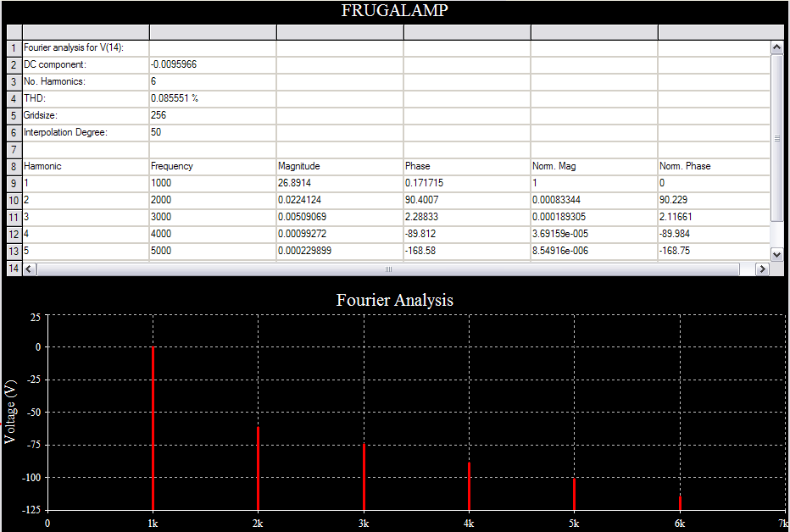Select the frequency cell 2000
Screen dimensions: 790x532
click(213, 200)
